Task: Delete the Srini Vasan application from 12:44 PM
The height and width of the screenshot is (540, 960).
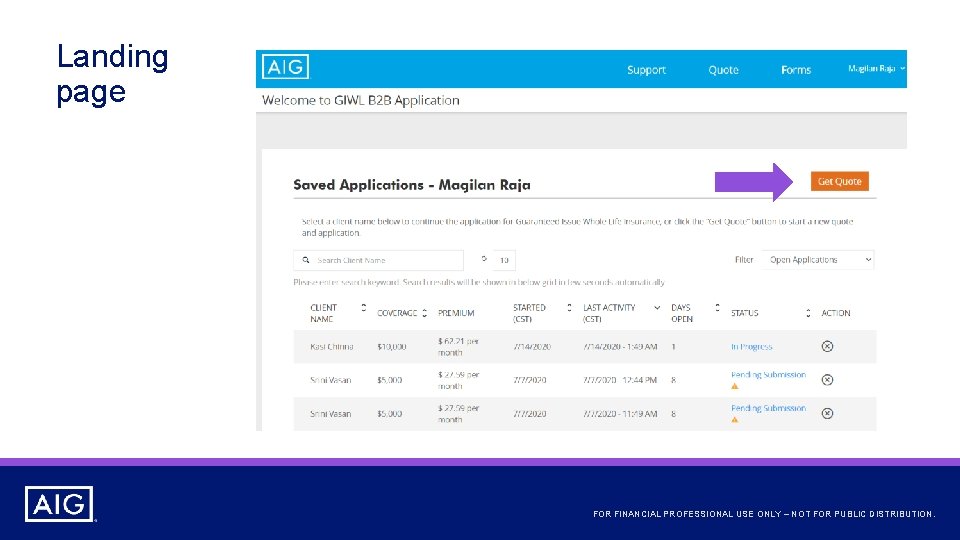Action: [x=827, y=380]
